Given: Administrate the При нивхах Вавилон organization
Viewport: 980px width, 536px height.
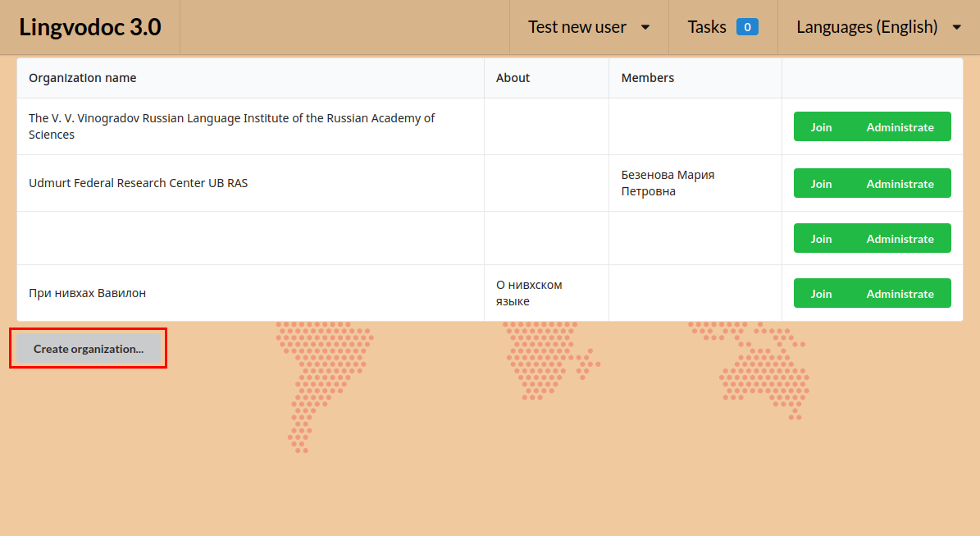Looking at the screenshot, I should tap(900, 293).
